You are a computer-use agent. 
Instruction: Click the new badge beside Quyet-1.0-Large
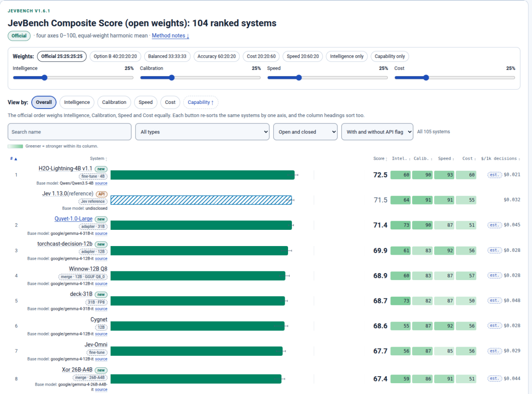[x=101, y=219]
